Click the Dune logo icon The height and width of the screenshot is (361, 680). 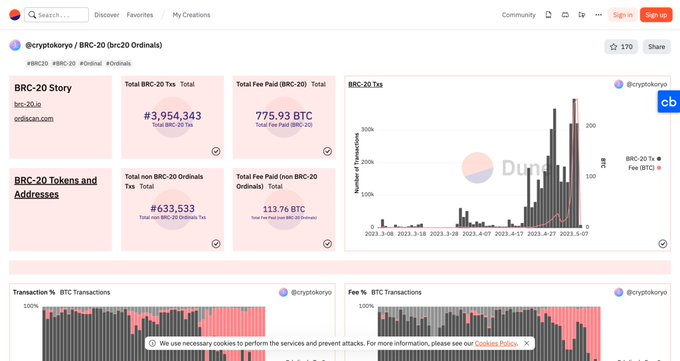15,15
